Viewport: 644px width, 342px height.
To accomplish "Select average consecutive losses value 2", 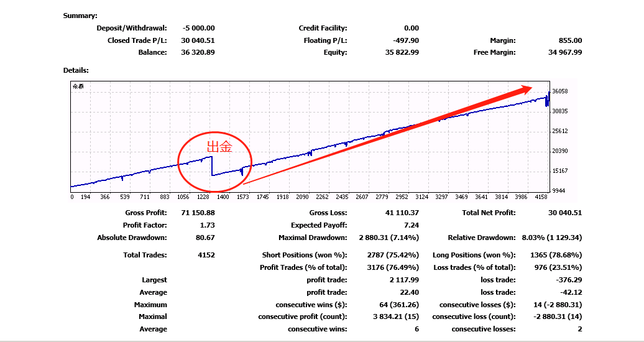I will coord(579,329).
